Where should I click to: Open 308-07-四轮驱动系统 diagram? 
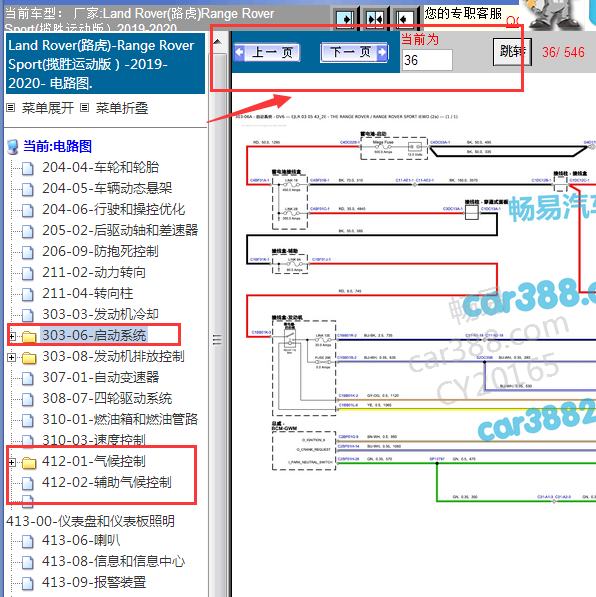(x=107, y=398)
